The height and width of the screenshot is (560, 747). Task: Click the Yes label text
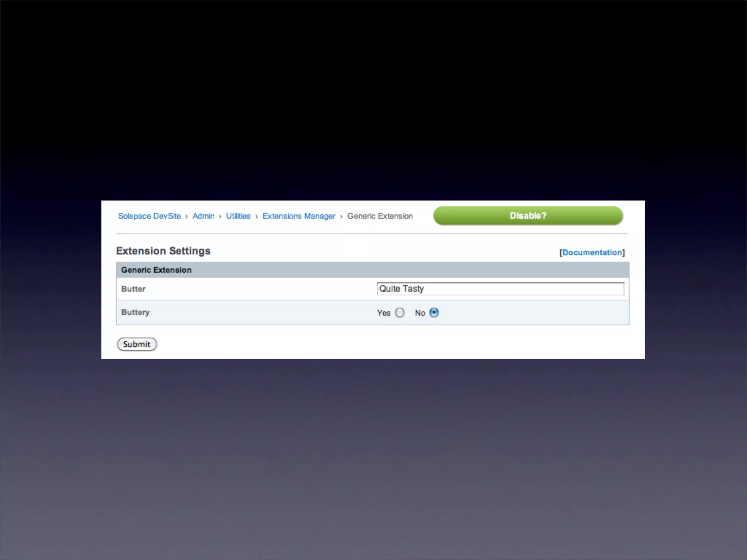[383, 313]
